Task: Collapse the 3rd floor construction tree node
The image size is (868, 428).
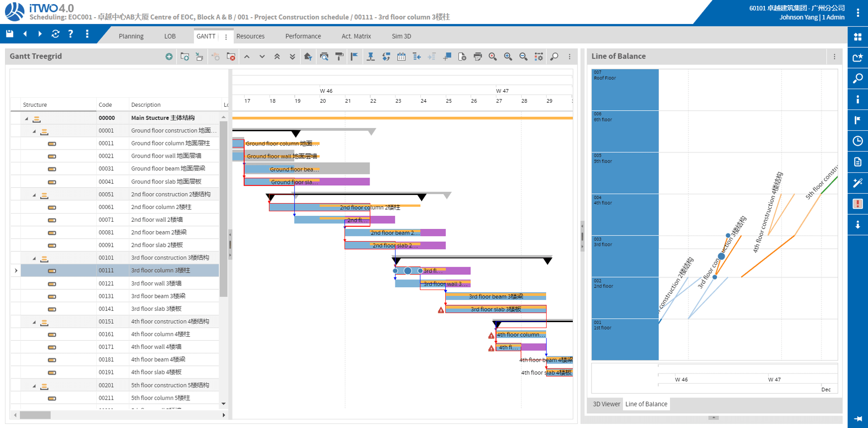Action: click(x=35, y=259)
